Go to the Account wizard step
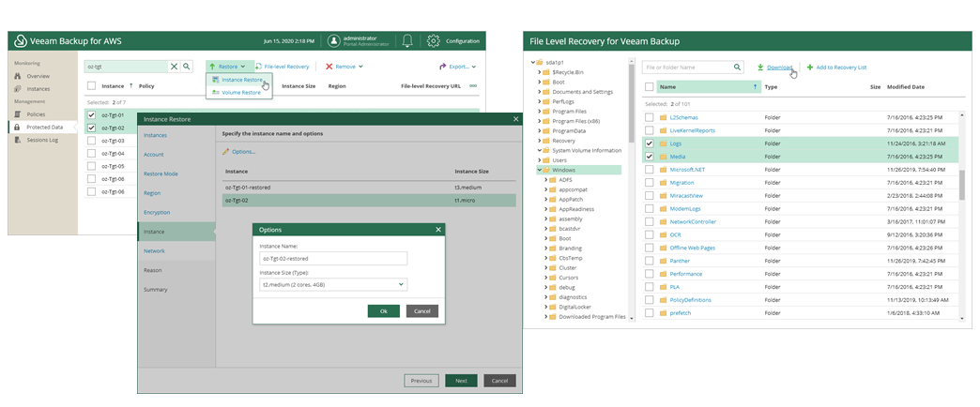Viewport: 980px width, 407px height. 154,154
